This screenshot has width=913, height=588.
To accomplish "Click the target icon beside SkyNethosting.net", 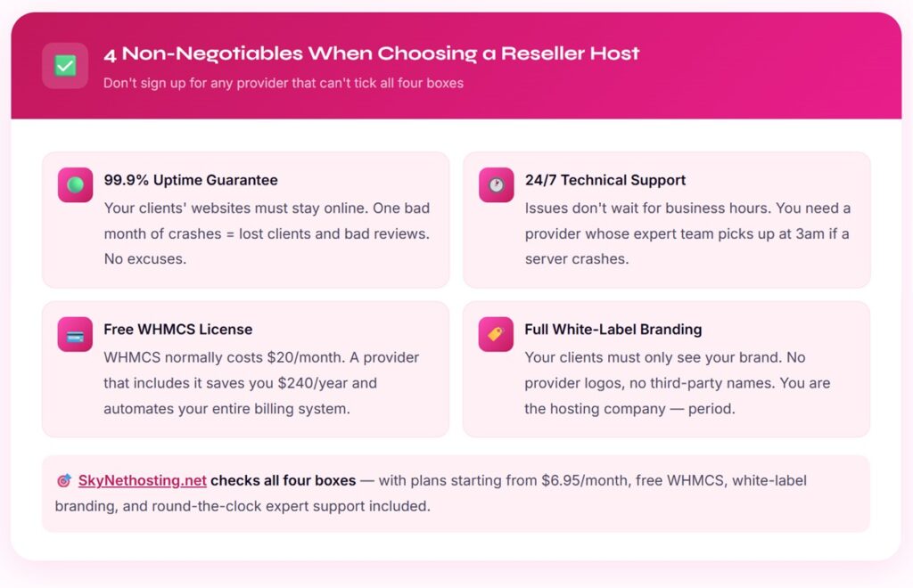I will coord(63,481).
